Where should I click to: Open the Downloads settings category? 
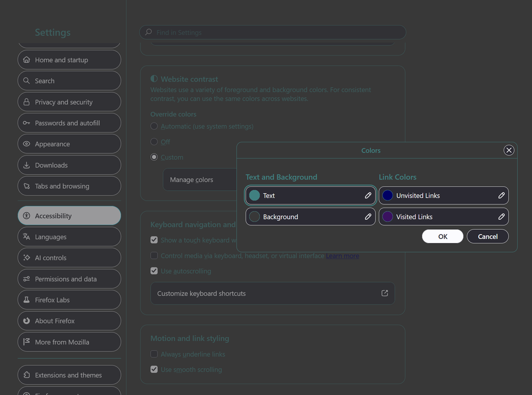point(69,165)
